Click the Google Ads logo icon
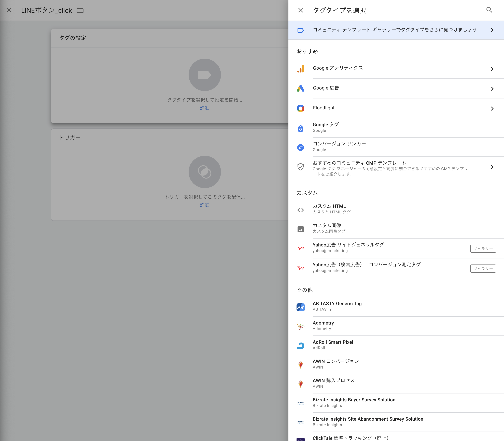 tap(300, 89)
